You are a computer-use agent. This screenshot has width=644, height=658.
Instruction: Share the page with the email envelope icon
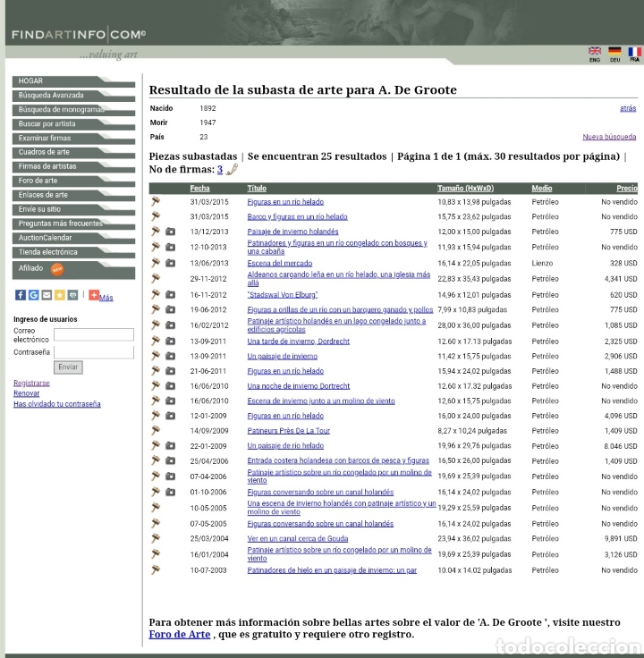[47, 295]
